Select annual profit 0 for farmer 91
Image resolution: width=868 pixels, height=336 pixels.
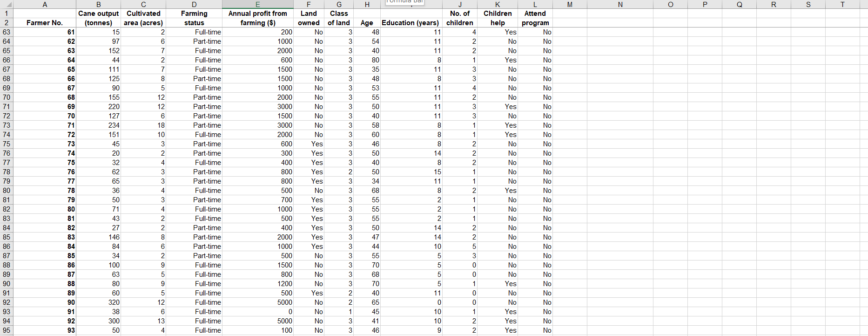coord(258,312)
